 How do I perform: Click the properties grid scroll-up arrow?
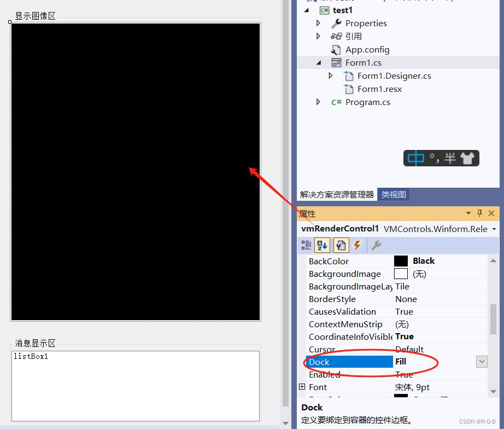pyautogui.click(x=494, y=260)
